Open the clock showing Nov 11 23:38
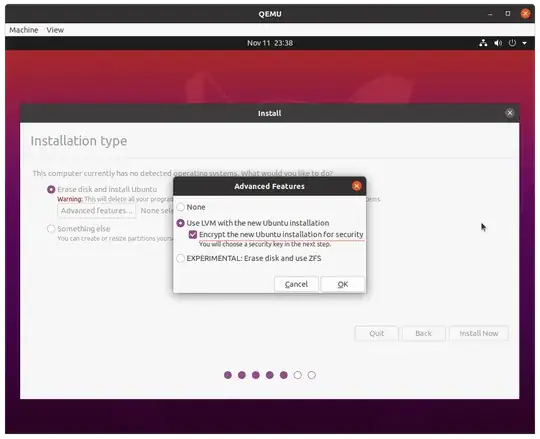 pos(270,43)
